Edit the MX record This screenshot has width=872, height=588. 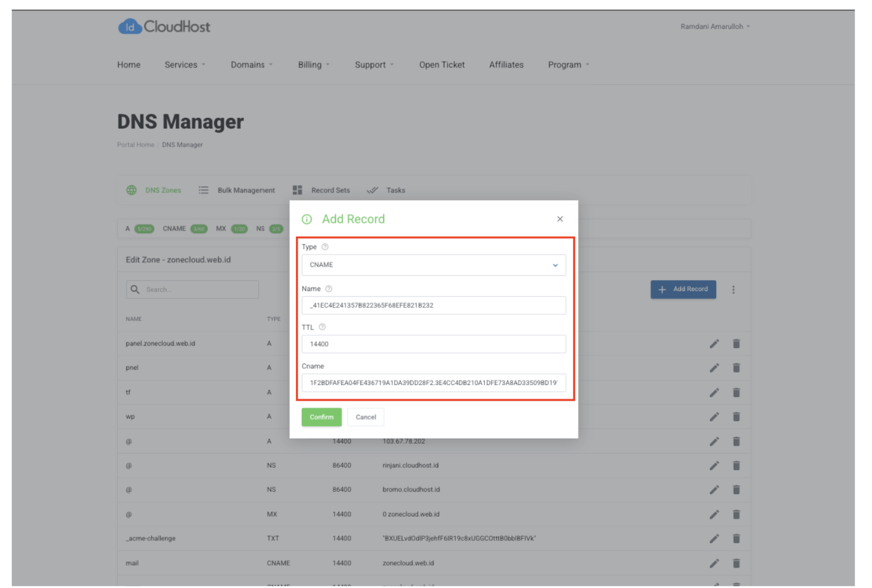[x=714, y=514]
